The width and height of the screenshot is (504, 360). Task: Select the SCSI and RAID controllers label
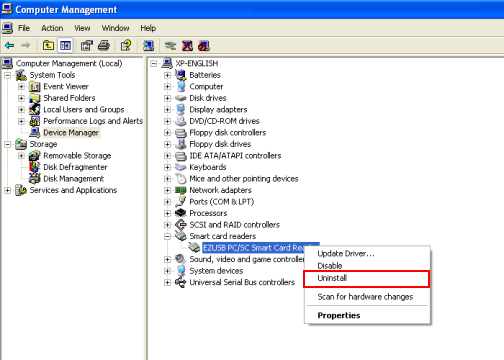click(x=234, y=225)
